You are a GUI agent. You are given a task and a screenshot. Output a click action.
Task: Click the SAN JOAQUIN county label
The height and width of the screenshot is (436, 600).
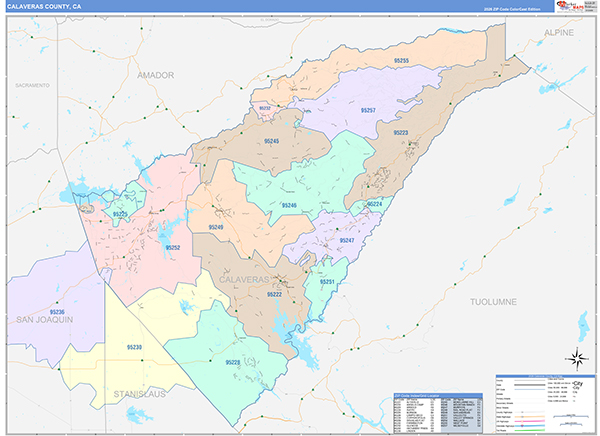tap(40, 319)
